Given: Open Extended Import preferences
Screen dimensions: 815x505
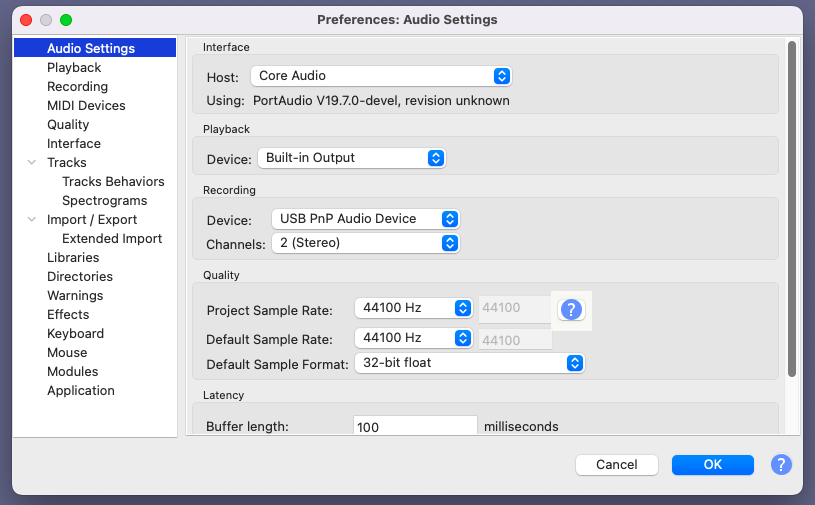Looking at the screenshot, I should [x=112, y=239].
